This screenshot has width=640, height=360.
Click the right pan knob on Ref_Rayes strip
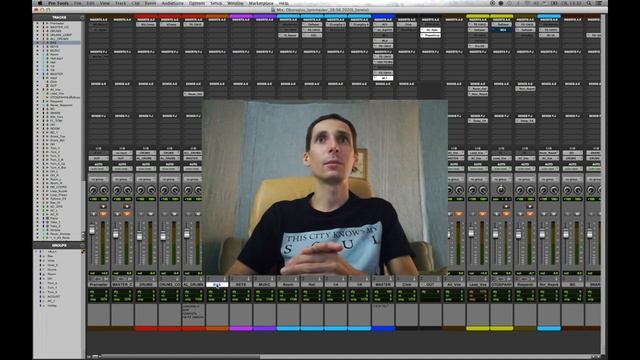pos(554,190)
